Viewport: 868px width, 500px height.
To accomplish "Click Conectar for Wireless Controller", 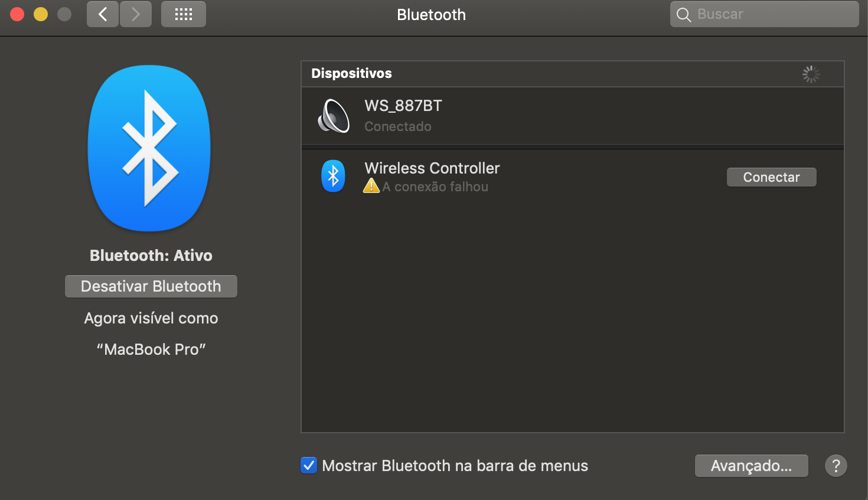I will [x=772, y=177].
